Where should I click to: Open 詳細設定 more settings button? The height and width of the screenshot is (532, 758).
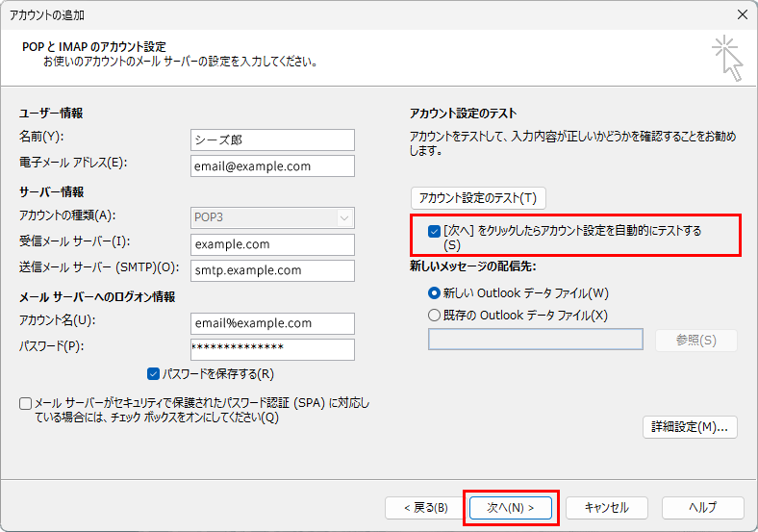(x=690, y=426)
